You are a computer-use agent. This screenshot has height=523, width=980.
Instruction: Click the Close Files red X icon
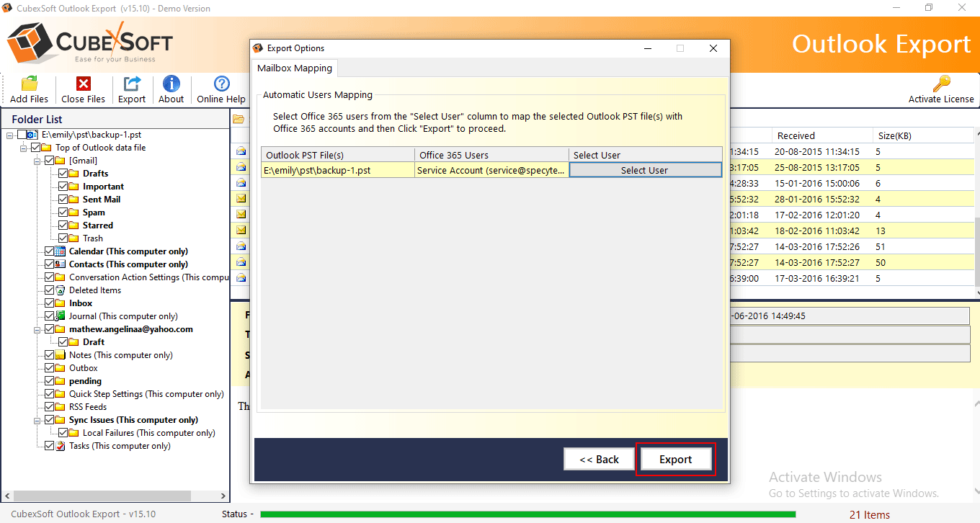point(84,84)
